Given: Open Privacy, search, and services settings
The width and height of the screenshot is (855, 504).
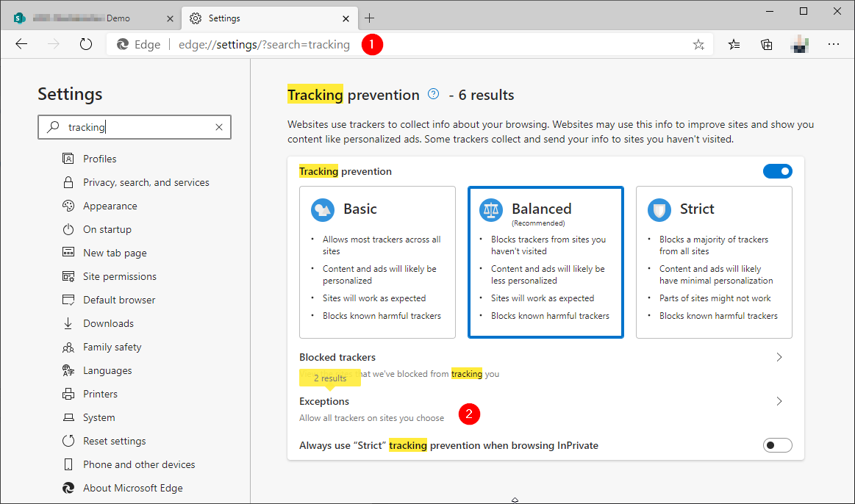Looking at the screenshot, I should (146, 182).
